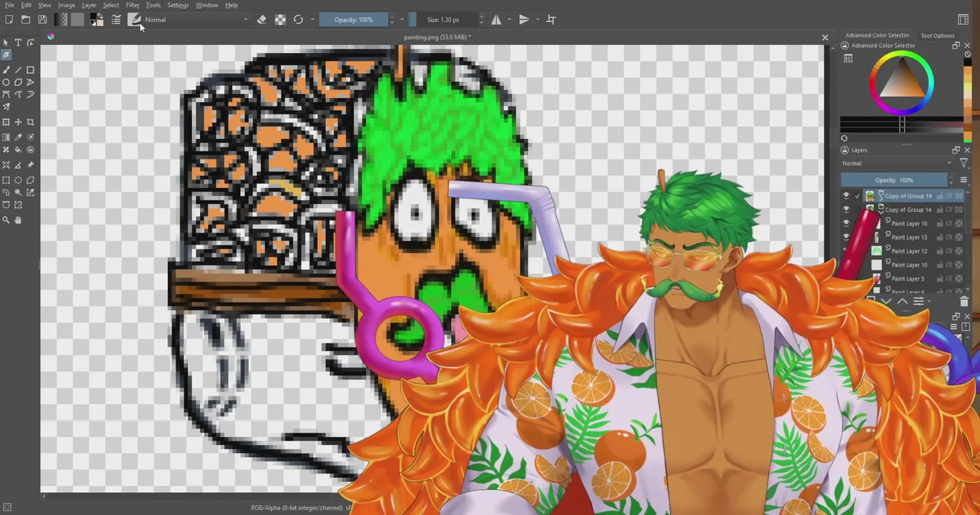Open the brush settings editor

116,20
